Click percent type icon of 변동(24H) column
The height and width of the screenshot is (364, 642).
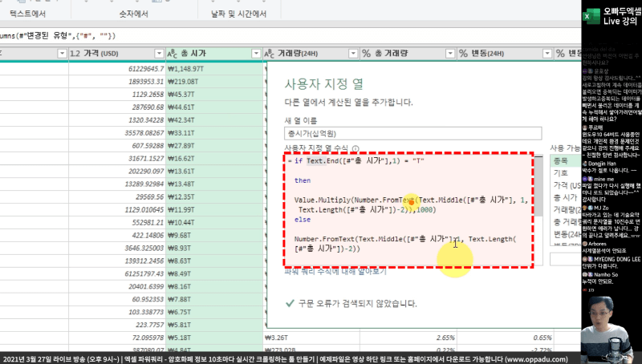[464, 53]
